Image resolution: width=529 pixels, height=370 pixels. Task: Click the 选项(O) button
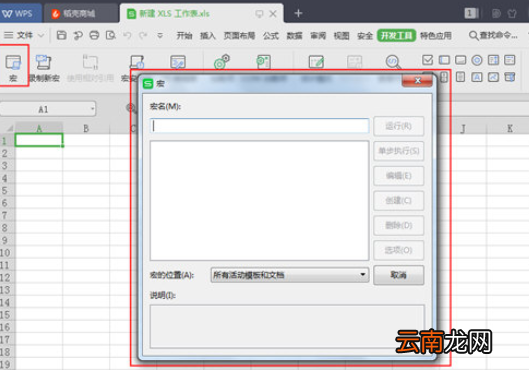(398, 250)
